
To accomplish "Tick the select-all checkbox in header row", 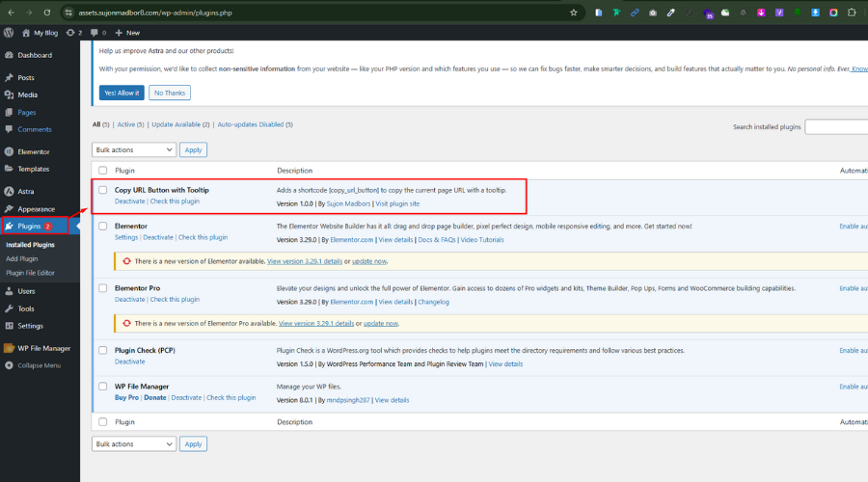I will pyautogui.click(x=103, y=171).
